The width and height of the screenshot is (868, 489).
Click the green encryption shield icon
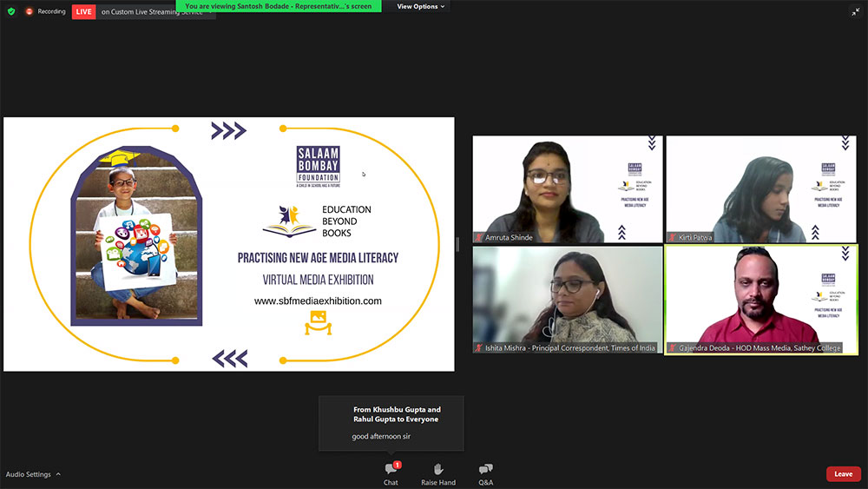click(11, 11)
